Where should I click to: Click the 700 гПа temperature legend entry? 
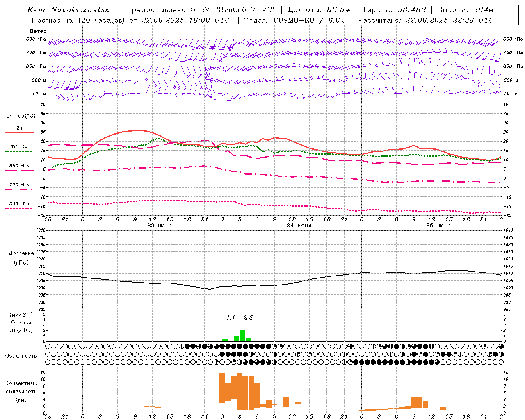coord(19,185)
